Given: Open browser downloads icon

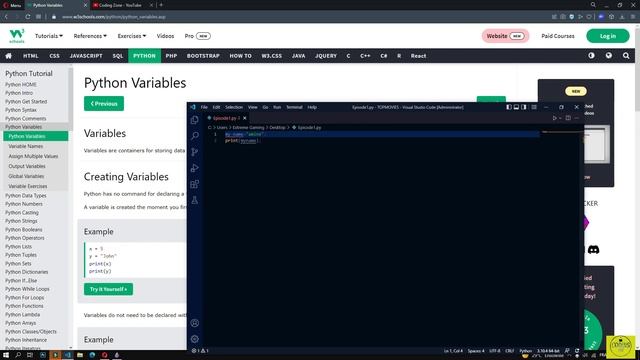Looking at the screenshot, I should [622, 17].
